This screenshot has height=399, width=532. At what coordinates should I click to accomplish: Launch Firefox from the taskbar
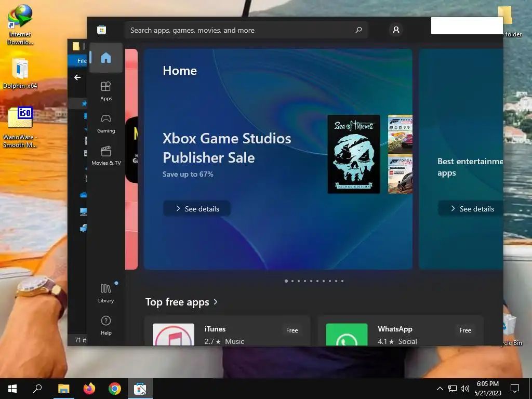(x=89, y=389)
